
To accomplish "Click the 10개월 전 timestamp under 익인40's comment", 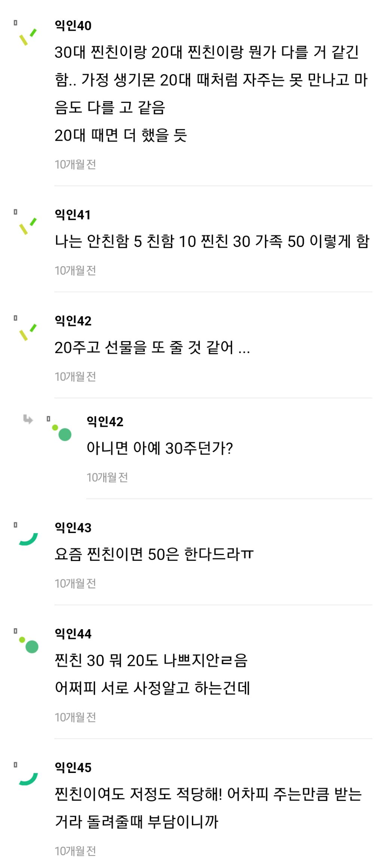I will 75,164.
